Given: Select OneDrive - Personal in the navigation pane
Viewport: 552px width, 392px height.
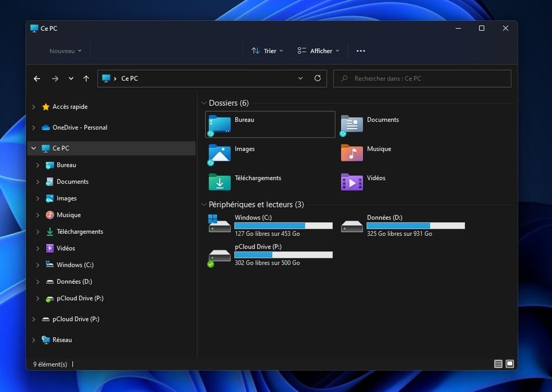Looking at the screenshot, I should 80,128.
